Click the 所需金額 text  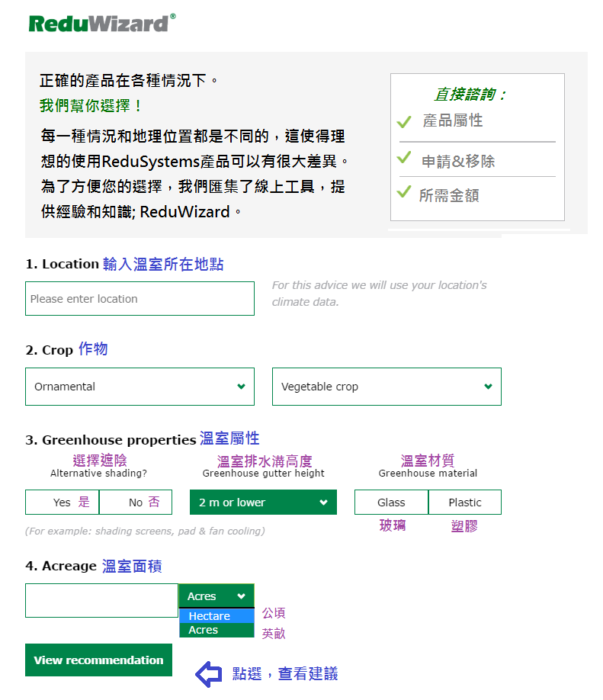(x=449, y=195)
